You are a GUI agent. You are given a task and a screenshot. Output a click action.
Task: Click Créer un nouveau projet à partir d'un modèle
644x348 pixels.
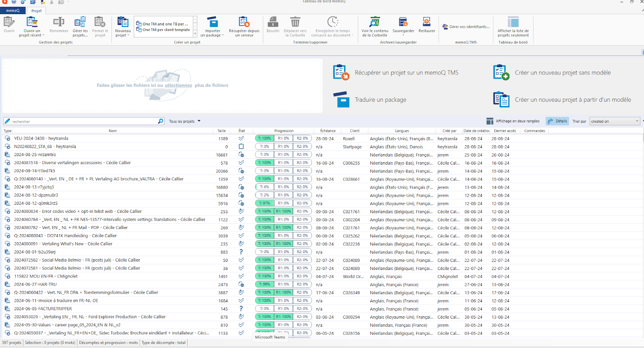click(x=562, y=99)
